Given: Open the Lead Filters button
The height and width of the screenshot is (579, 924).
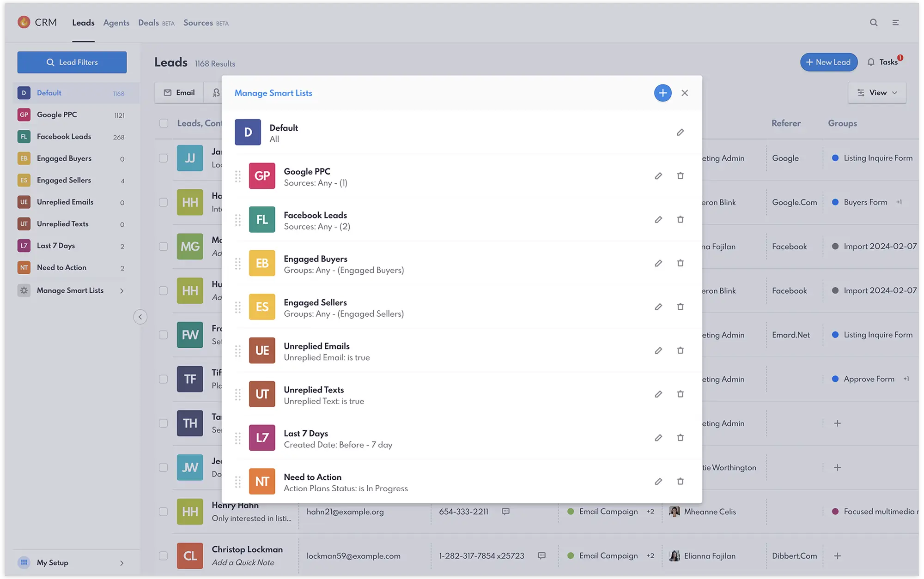Looking at the screenshot, I should [x=72, y=62].
